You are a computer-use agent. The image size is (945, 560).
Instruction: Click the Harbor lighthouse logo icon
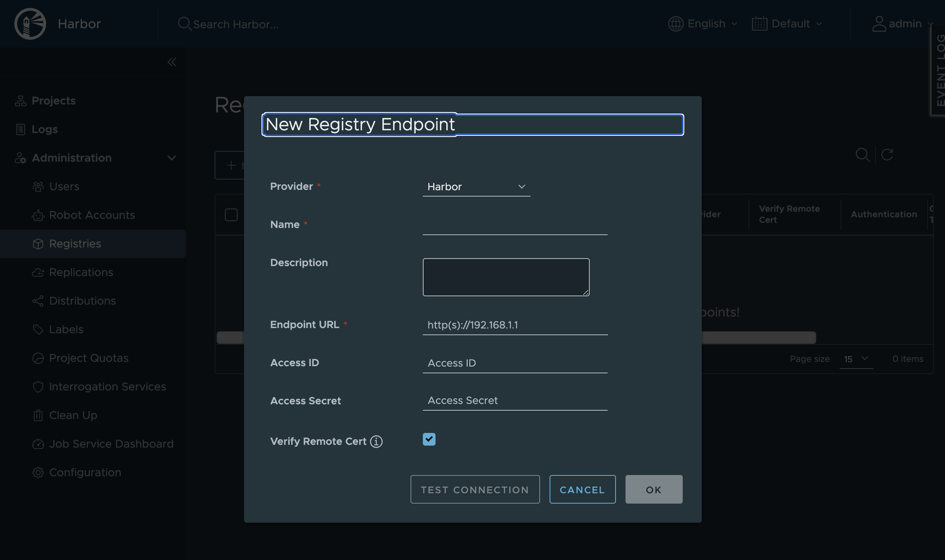pyautogui.click(x=30, y=24)
